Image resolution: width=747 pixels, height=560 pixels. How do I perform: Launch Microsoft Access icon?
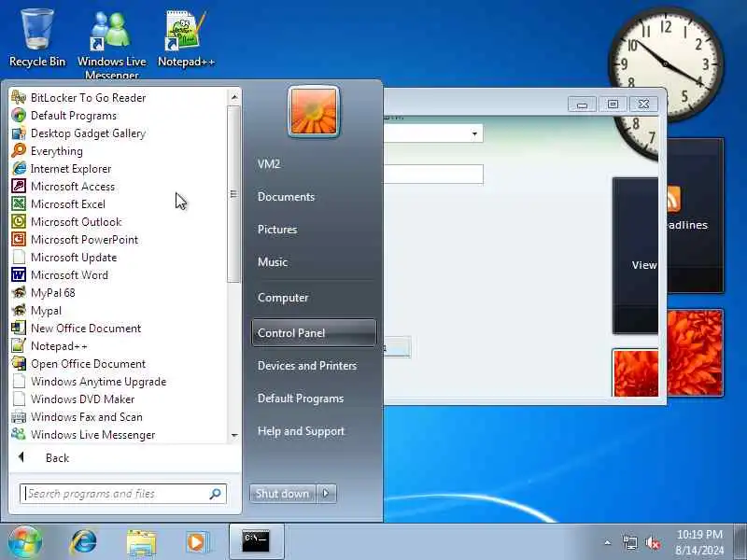tap(19, 186)
